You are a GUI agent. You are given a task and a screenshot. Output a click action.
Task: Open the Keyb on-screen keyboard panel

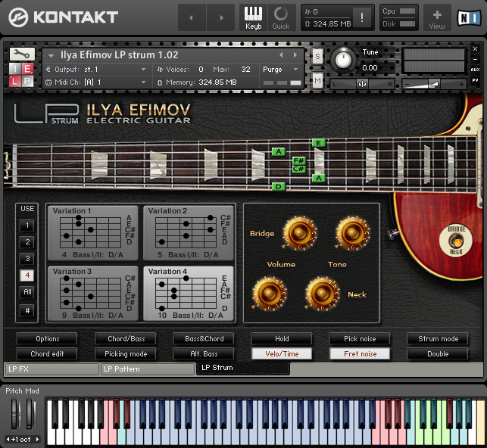coord(253,17)
